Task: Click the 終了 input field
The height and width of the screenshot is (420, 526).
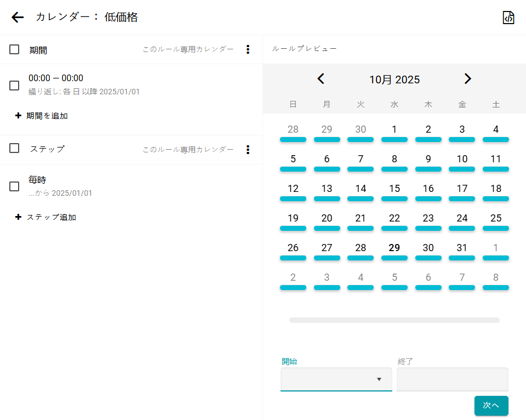Action: click(452, 379)
